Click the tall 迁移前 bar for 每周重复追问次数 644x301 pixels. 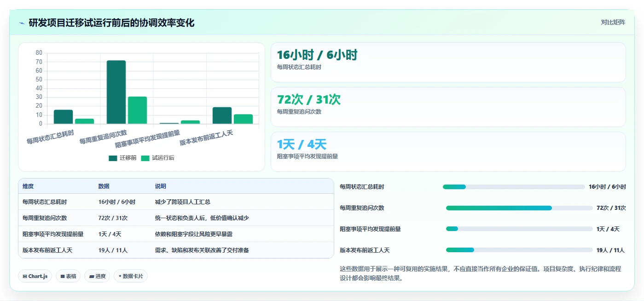116,92
